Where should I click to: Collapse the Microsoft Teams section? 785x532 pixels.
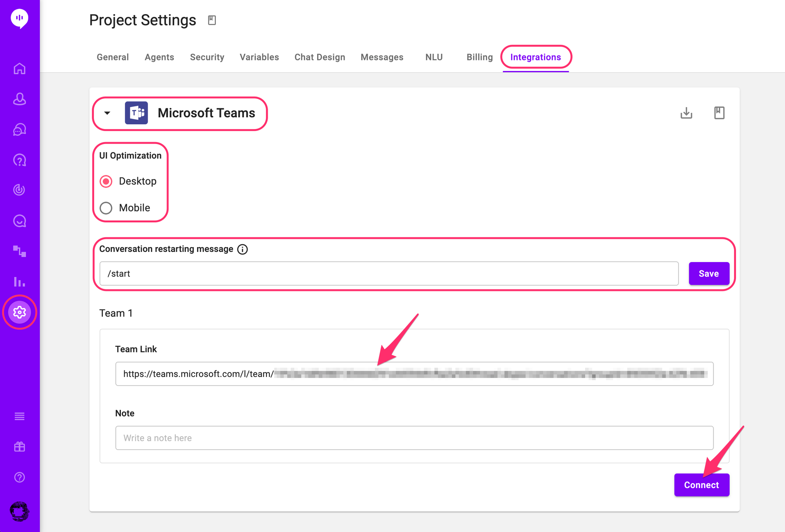[107, 113]
